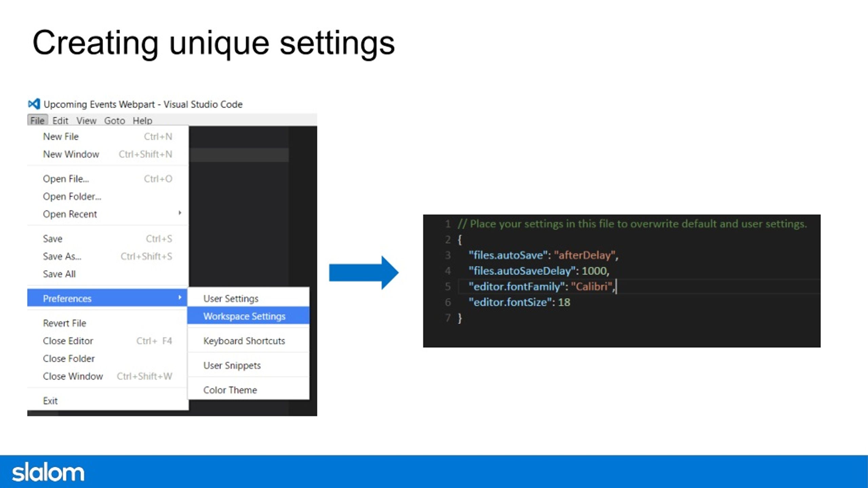Viewport: 868px width, 488px height.
Task: Click the closing brace on line 7
Action: coord(460,318)
